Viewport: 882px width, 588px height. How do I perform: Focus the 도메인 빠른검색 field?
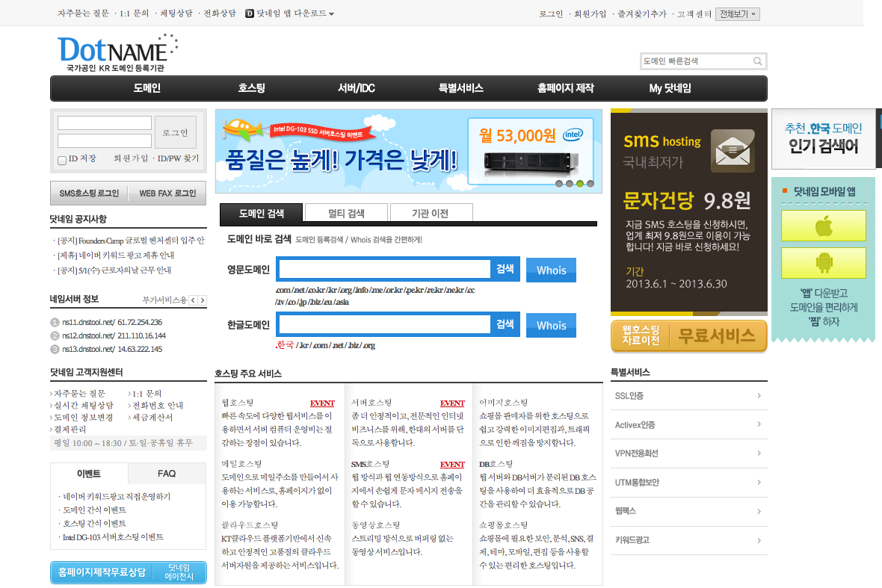[697, 61]
